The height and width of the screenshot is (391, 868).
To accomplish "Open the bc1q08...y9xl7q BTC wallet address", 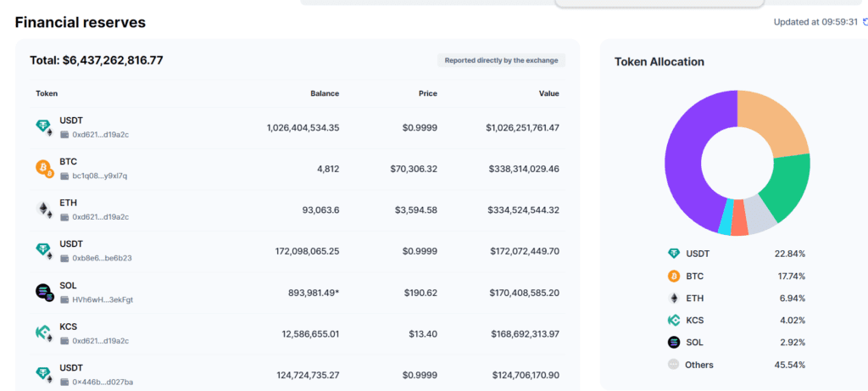I will (x=99, y=176).
